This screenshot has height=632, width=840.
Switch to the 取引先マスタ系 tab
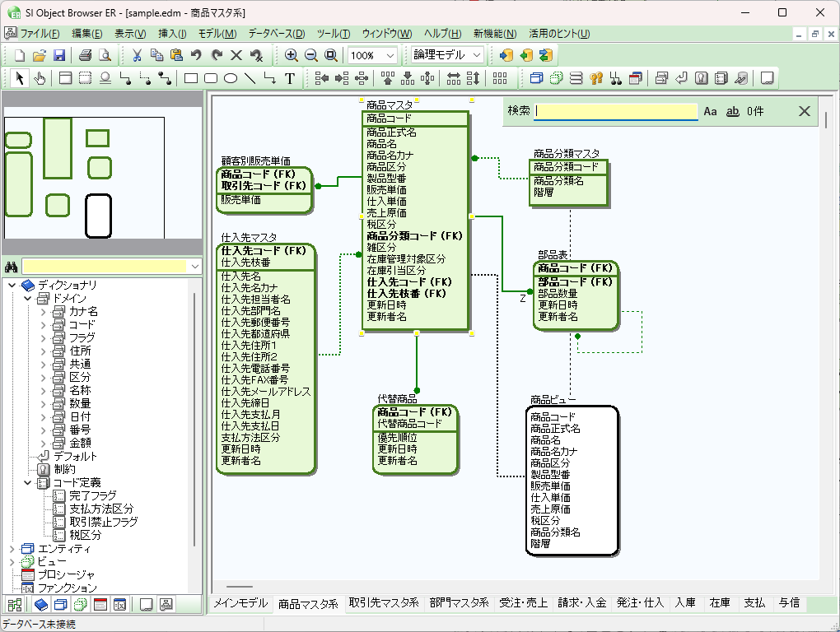384,603
